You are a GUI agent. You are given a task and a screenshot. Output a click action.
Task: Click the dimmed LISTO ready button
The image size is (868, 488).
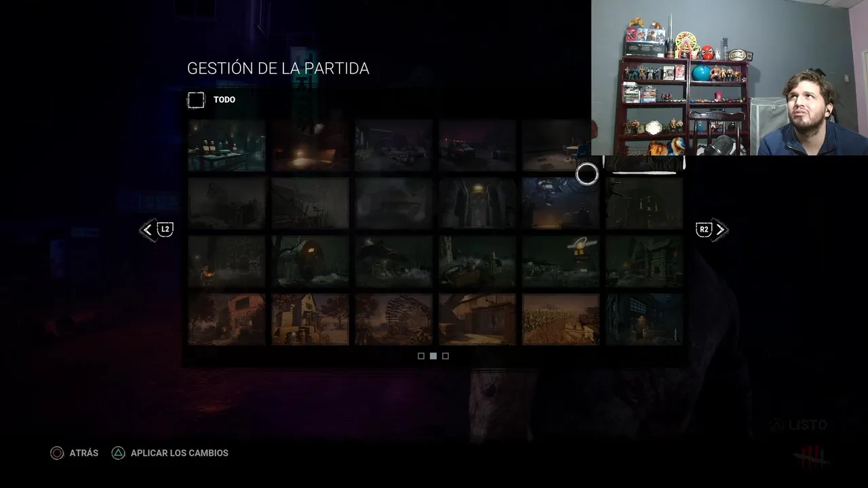[x=799, y=425]
